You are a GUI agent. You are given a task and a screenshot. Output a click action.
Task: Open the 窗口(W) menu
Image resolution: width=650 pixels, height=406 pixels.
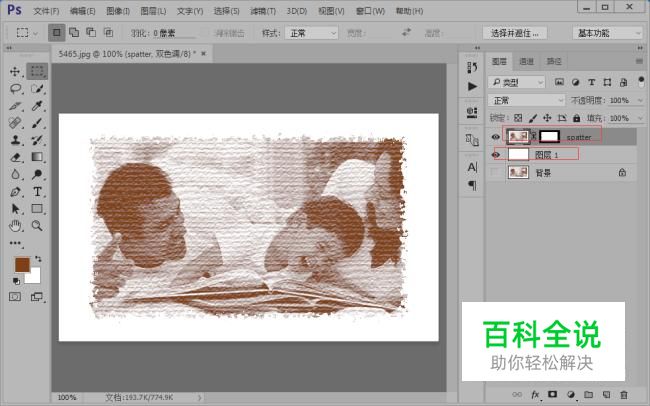[x=370, y=11]
